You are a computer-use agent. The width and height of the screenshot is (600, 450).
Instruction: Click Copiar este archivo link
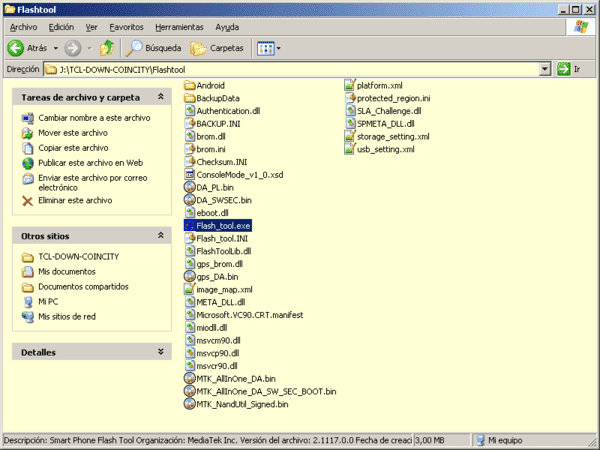[73, 148]
